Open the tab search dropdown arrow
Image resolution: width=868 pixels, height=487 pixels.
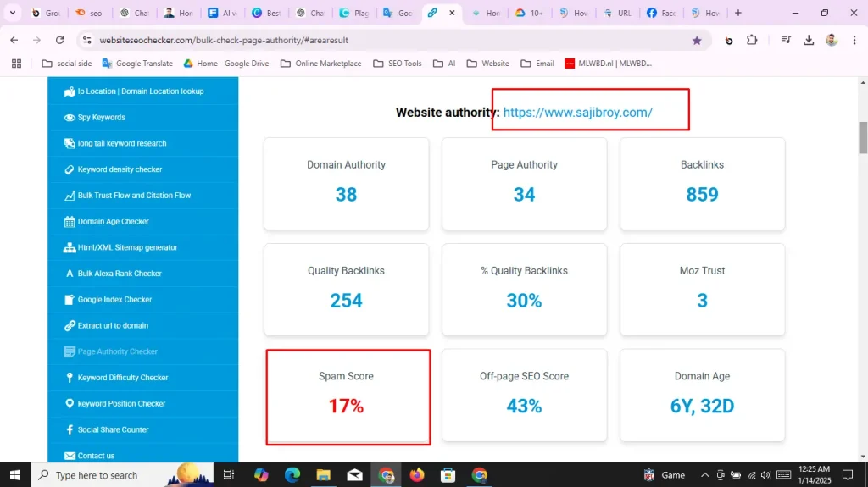pyautogui.click(x=12, y=13)
